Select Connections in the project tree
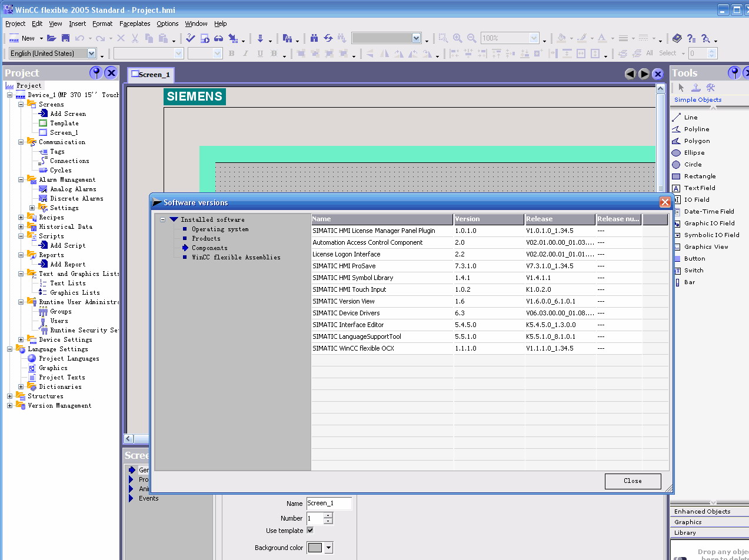749x560 pixels. point(69,161)
